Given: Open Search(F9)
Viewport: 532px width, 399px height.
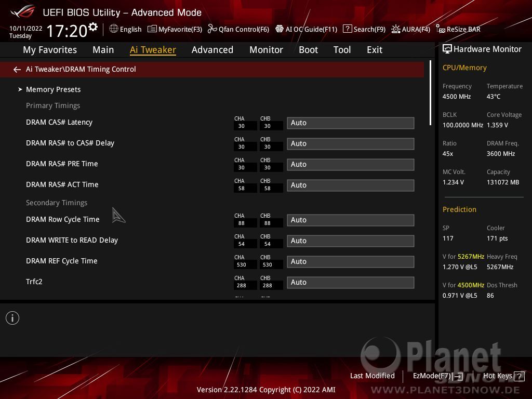Looking at the screenshot, I should [x=364, y=29].
